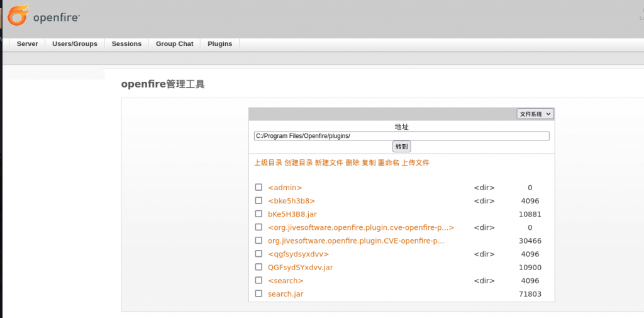Go to the Plugins tab

[219, 43]
